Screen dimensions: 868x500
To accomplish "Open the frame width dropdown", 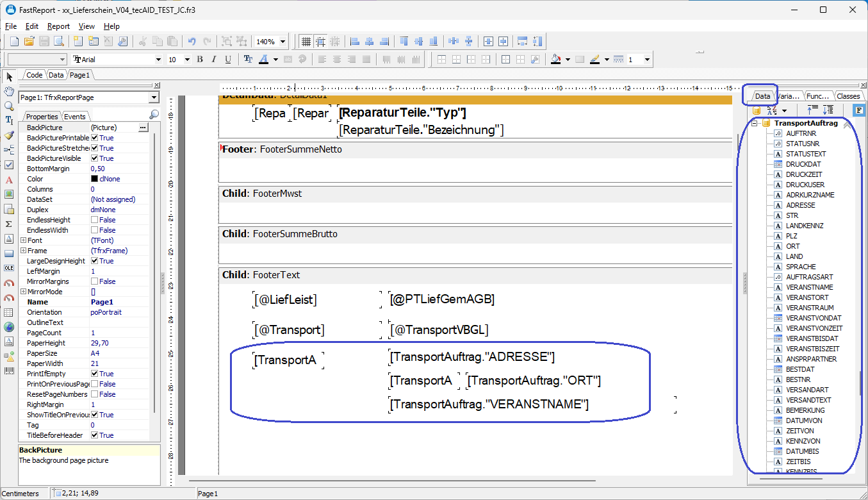I will (x=647, y=60).
